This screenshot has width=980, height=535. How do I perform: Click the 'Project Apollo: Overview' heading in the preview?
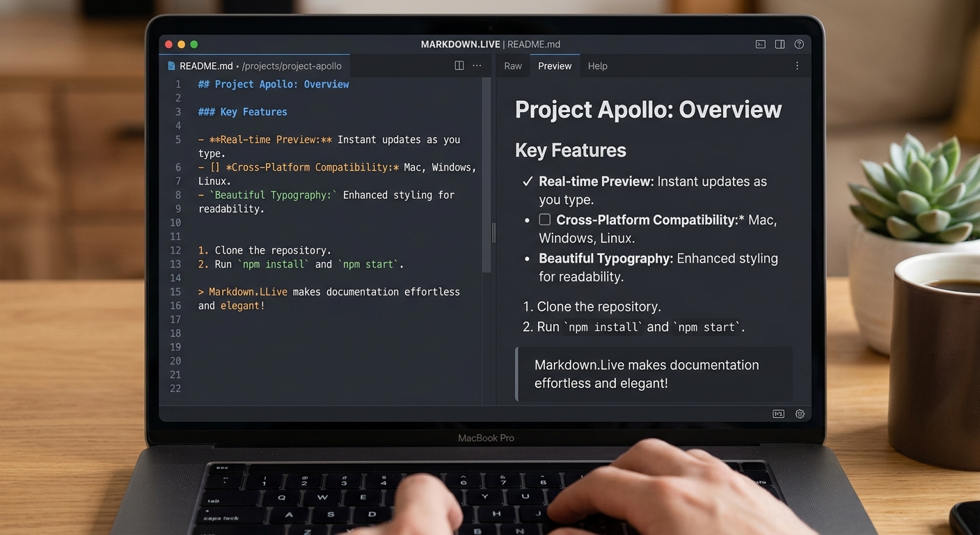pos(648,110)
